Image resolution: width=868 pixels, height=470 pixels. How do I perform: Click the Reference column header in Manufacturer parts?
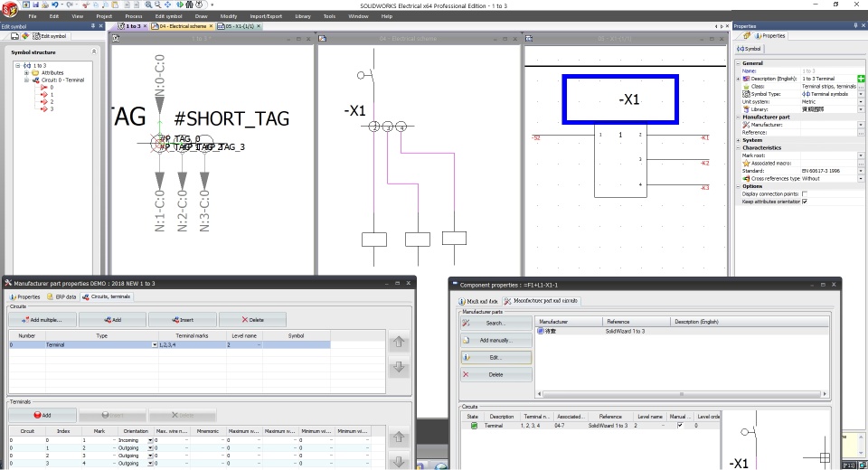tap(636, 322)
